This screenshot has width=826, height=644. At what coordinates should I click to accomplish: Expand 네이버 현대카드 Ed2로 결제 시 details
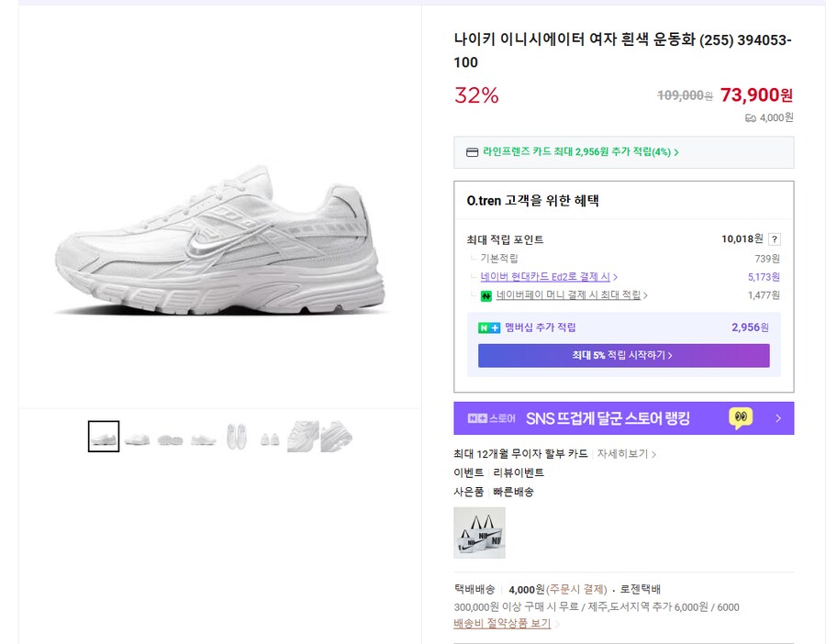pyautogui.click(x=548, y=275)
